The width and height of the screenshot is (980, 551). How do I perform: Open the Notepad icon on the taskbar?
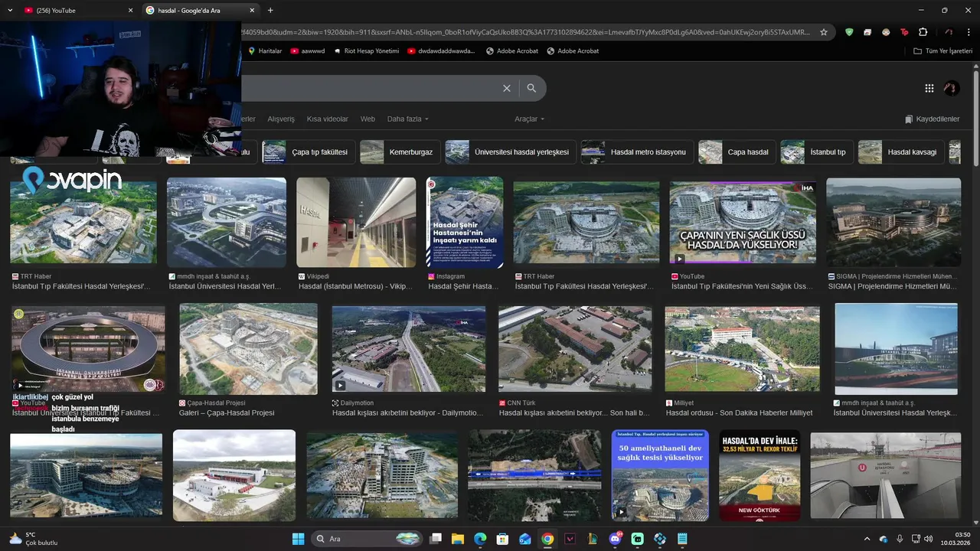tap(682, 539)
